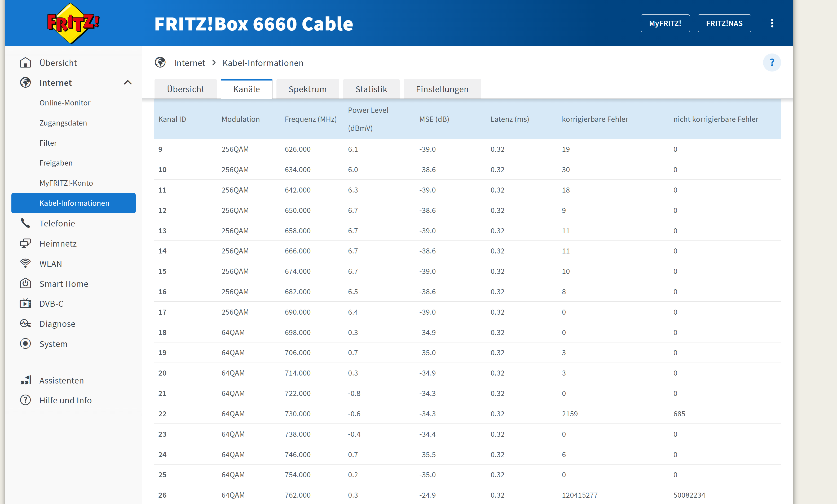Open Hilfe und Info label
The image size is (837, 504).
tap(65, 400)
